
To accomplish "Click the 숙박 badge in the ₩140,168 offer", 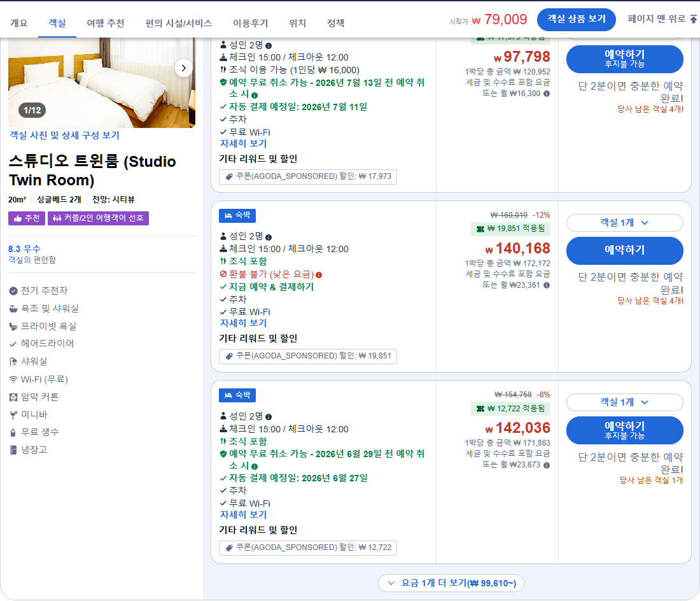I will click(237, 216).
